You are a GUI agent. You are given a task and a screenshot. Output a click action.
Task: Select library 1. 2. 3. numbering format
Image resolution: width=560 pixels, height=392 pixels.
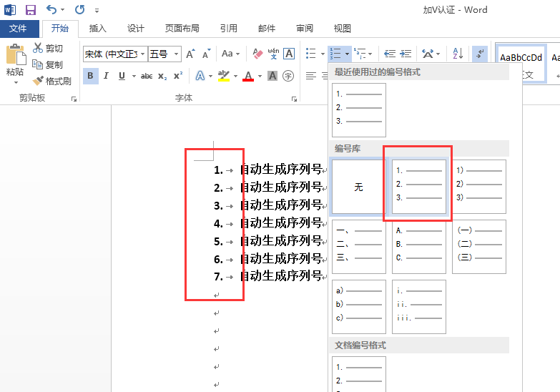click(x=419, y=187)
